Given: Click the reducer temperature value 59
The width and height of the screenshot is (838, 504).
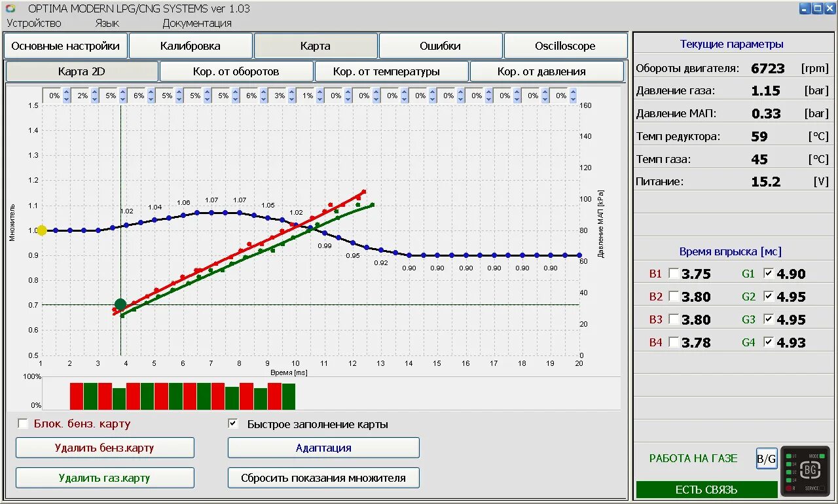Looking at the screenshot, I should [759, 137].
